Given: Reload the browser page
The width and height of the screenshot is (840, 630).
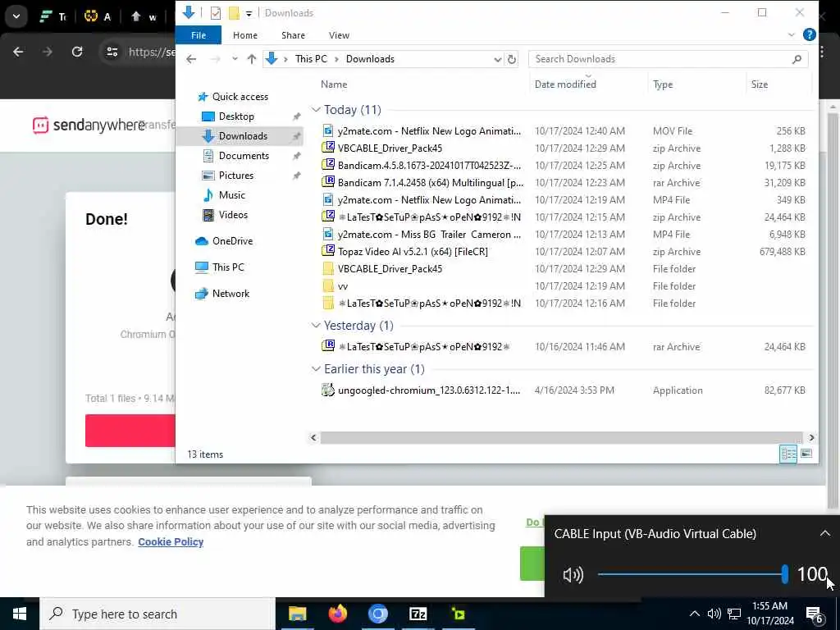Looking at the screenshot, I should pyautogui.click(x=77, y=52).
